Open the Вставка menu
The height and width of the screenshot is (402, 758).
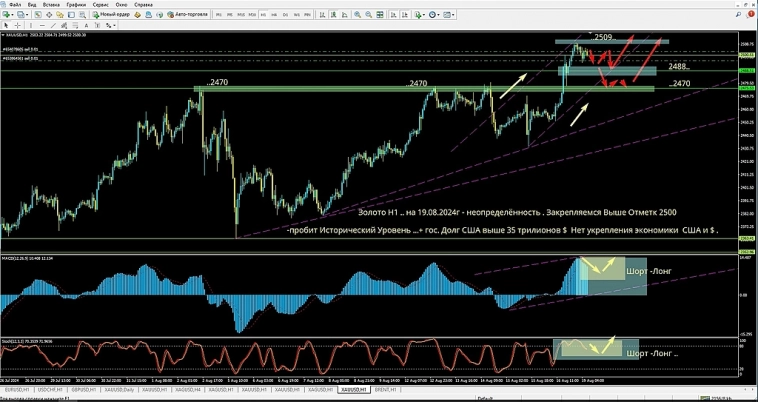pyautogui.click(x=51, y=5)
